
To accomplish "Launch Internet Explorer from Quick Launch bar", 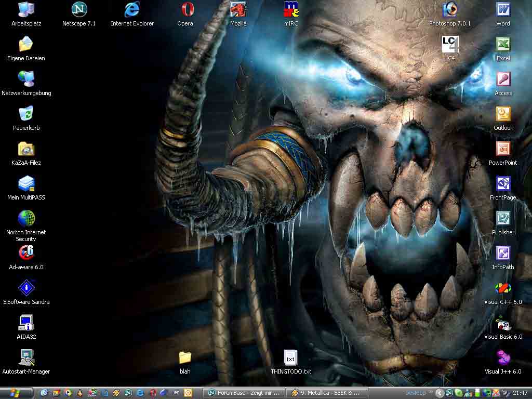I will click(x=140, y=393).
